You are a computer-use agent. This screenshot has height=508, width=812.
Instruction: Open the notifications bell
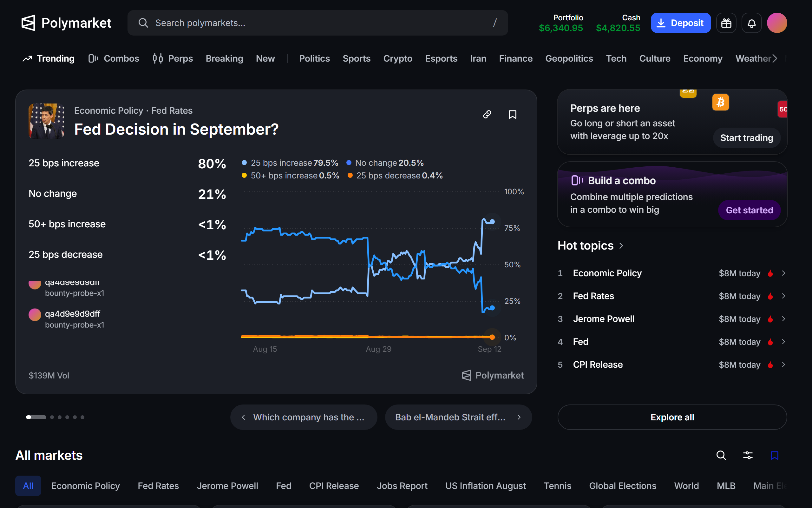coord(752,23)
